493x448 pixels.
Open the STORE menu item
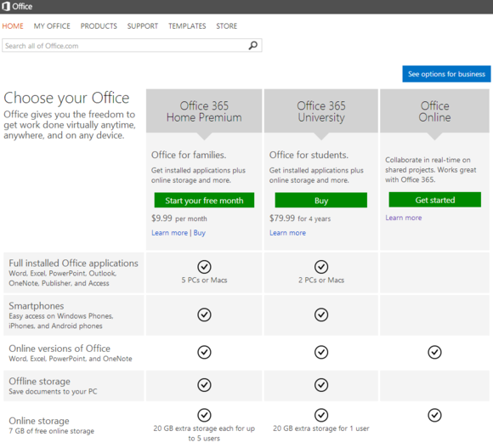pos(226,26)
